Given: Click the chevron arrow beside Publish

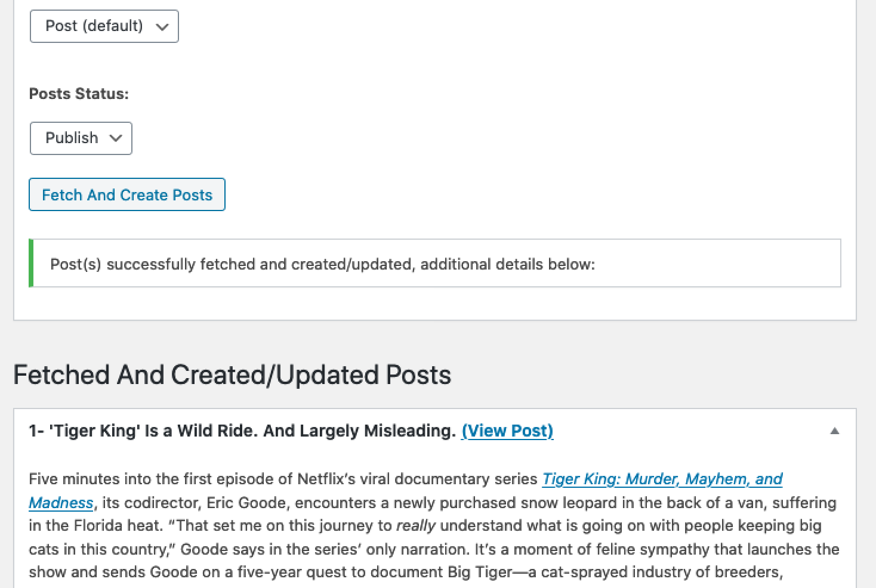Looking at the screenshot, I should (116, 138).
